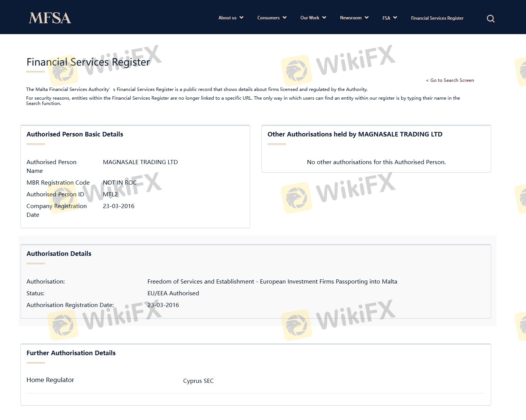This screenshot has width=526, height=420.
Task: Select the Authorisation Registration Date label
Action: 70,305
